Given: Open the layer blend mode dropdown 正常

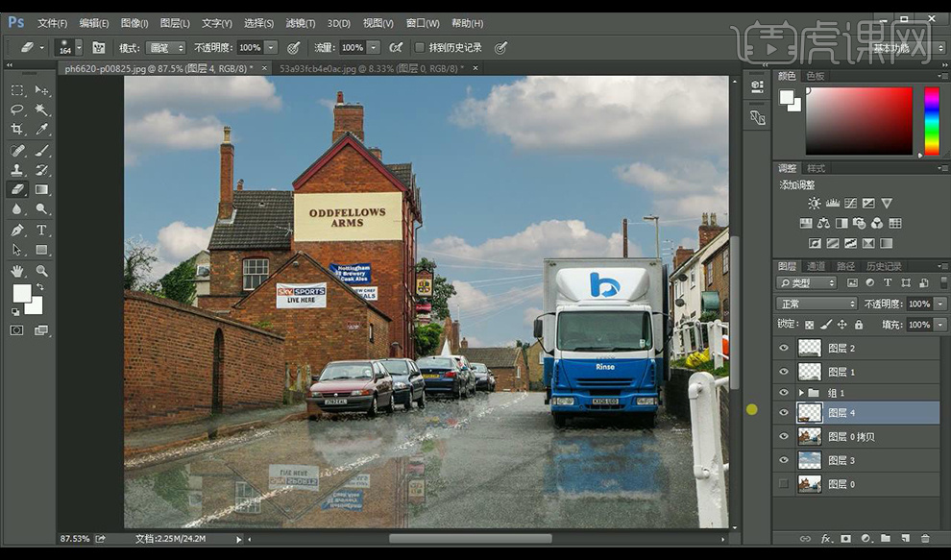Looking at the screenshot, I should coord(817,304).
